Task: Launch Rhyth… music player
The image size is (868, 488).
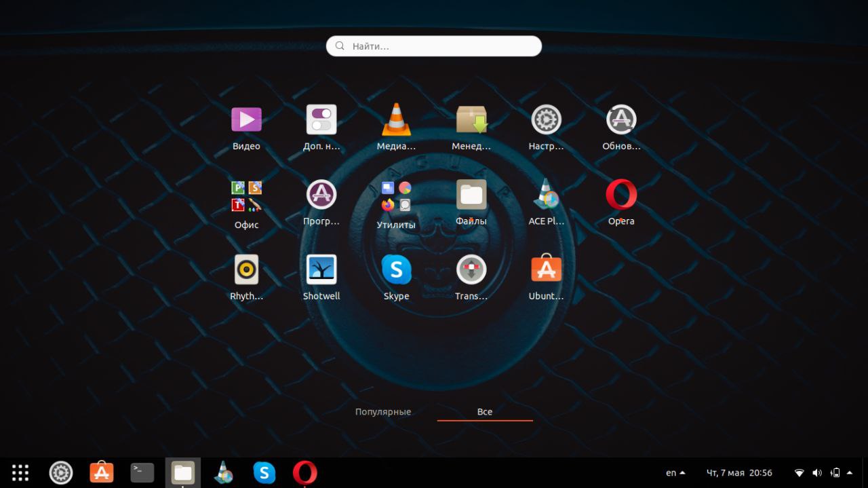Action: tap(246, 270)
